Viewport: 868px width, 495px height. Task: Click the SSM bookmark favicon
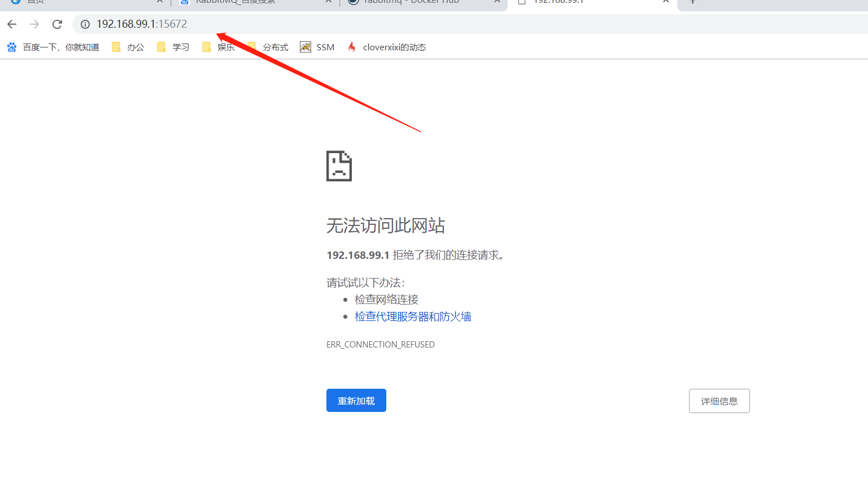(306, 47)
